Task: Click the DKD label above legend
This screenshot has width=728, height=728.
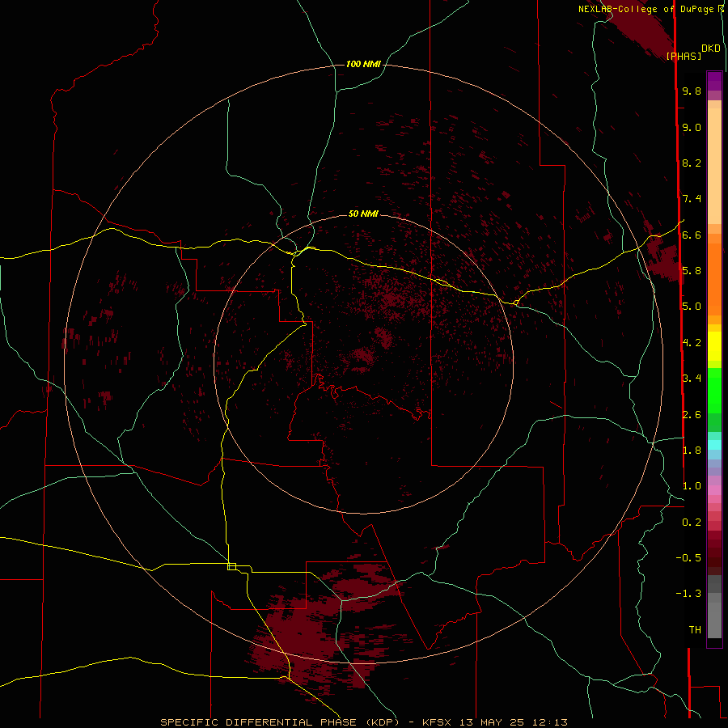Action: pyautogui.click(x=711, y=49)
